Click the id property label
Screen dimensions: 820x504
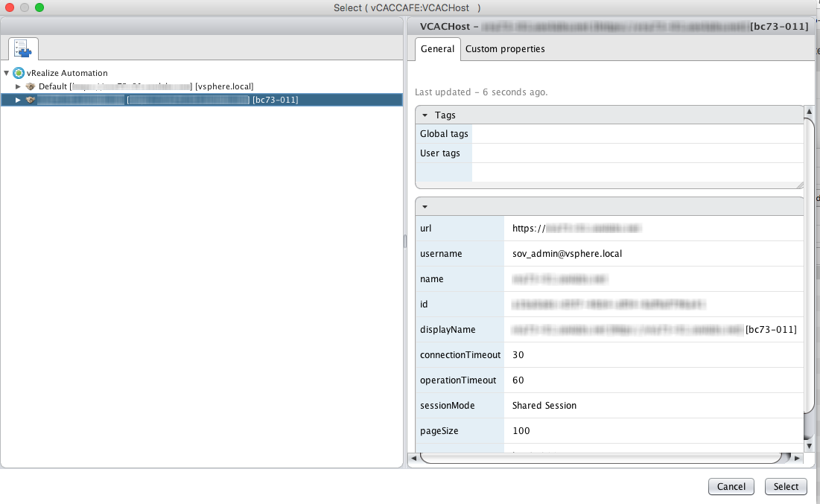click(x=424, y=304)
